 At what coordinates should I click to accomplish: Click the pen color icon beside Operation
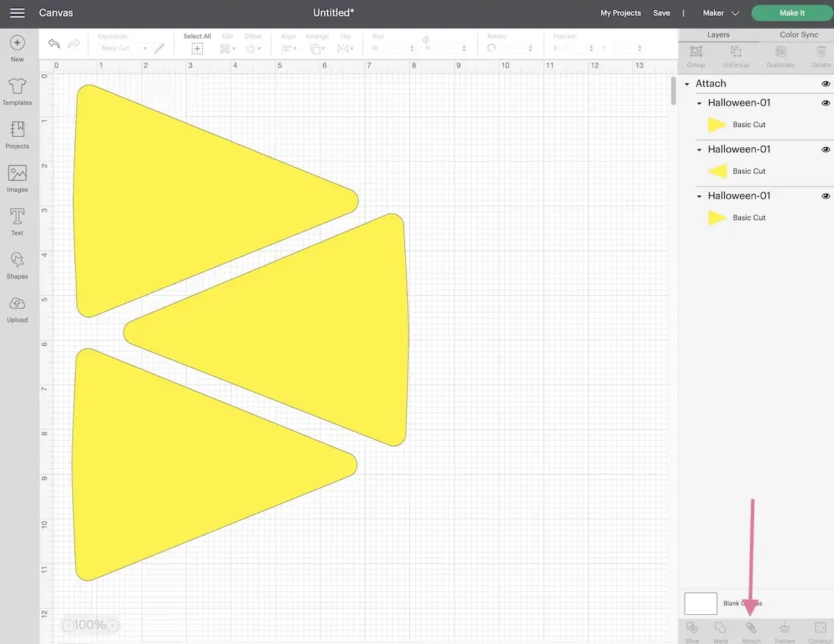pos(160,49)
